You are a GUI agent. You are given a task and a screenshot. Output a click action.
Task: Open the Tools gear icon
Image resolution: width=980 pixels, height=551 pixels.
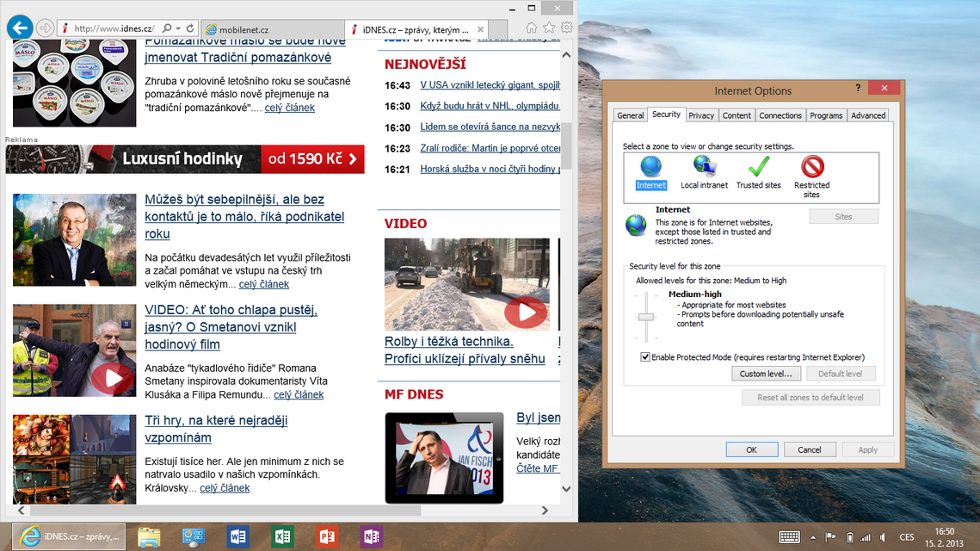click(x=566, y=28)
